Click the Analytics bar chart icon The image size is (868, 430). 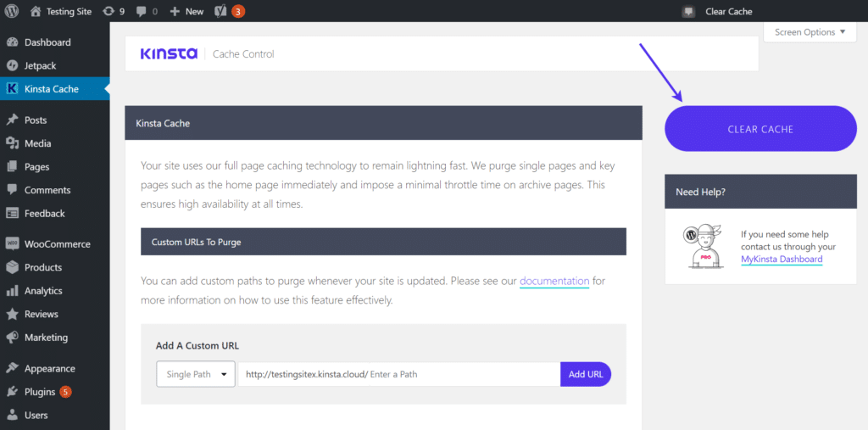pos(12,291)
